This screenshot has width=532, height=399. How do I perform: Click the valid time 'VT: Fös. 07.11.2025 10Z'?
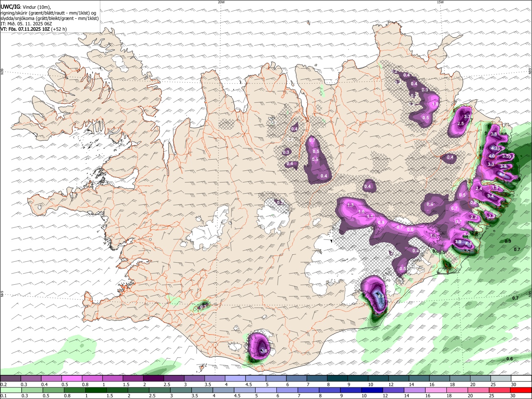point(25,29)
